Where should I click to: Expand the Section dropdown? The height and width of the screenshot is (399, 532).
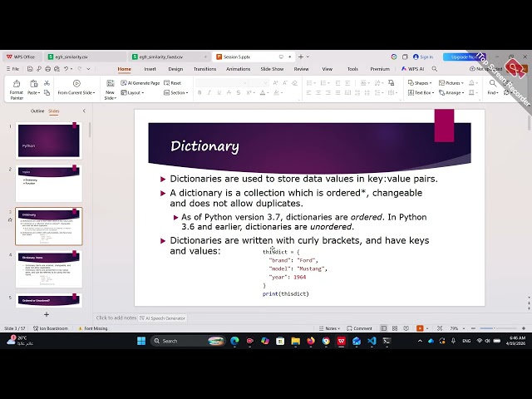(x=175, y=92)
